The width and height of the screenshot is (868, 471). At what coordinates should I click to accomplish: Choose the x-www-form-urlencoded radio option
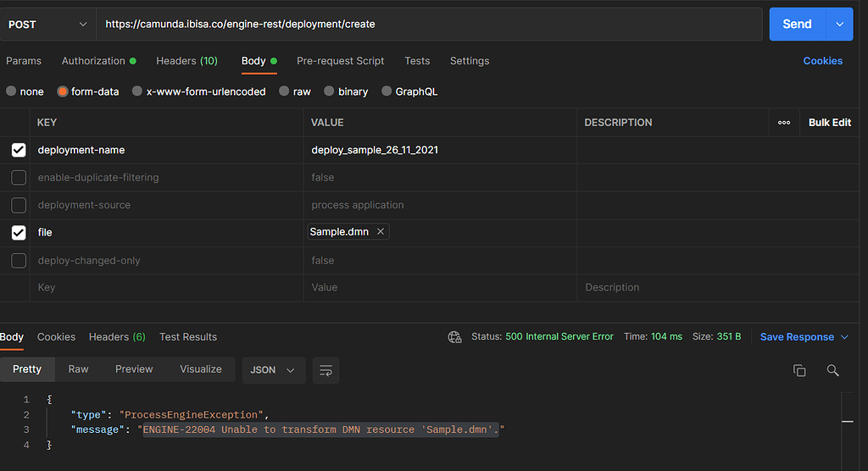[137, 91]
